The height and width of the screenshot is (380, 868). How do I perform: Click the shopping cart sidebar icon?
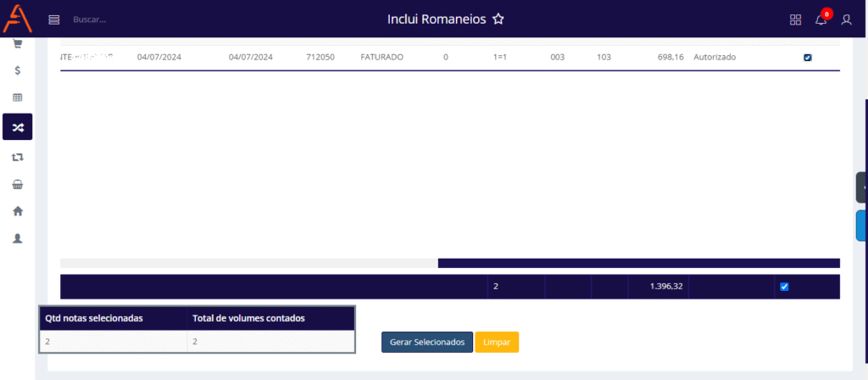point(17,43)
